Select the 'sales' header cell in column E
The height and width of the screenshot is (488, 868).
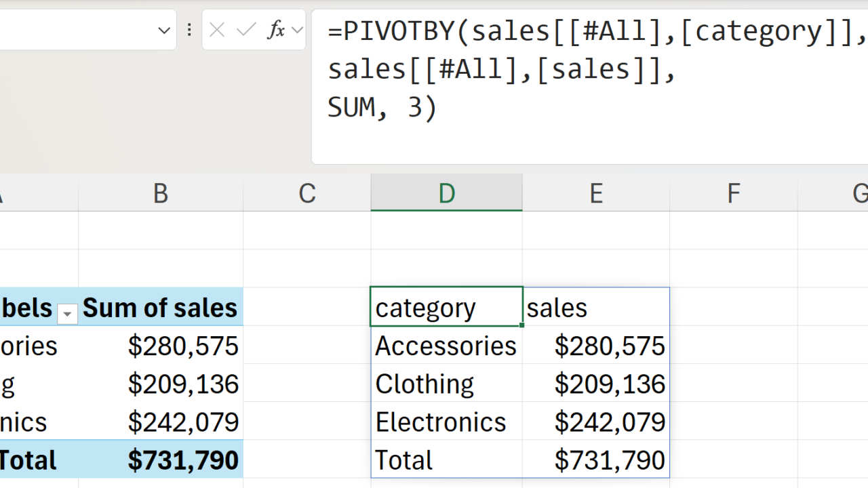[x=595, y=308]
